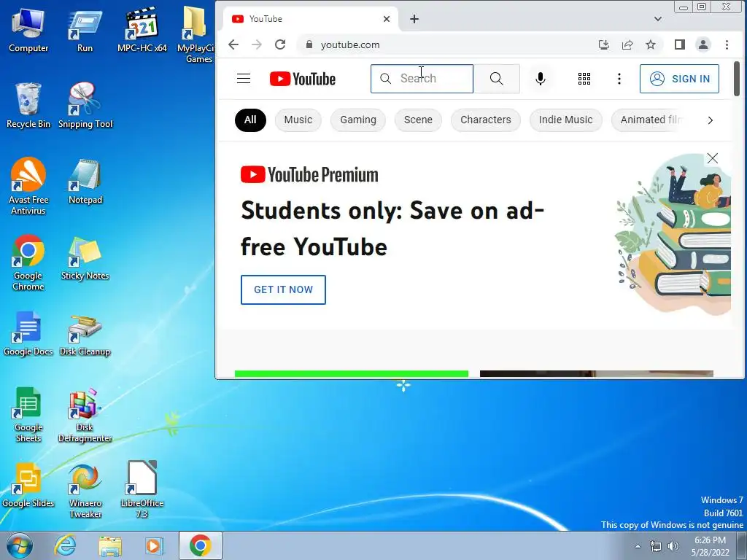Select the Characters category chip
747x560 pixels.
(x=485, y=120)
